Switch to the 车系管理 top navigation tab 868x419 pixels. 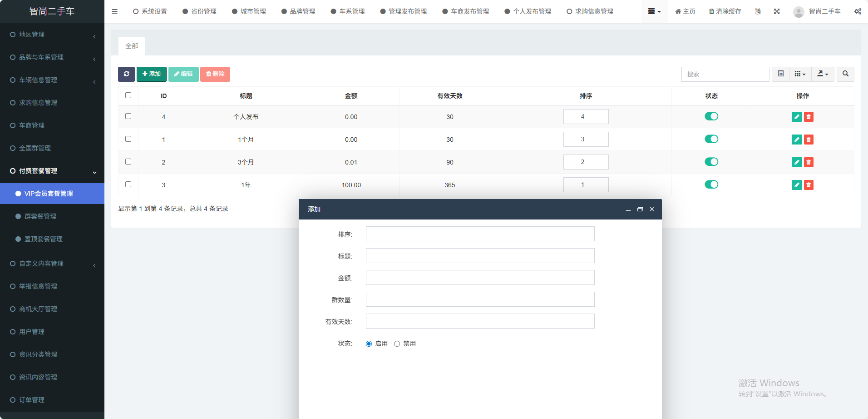coord(348,11)
